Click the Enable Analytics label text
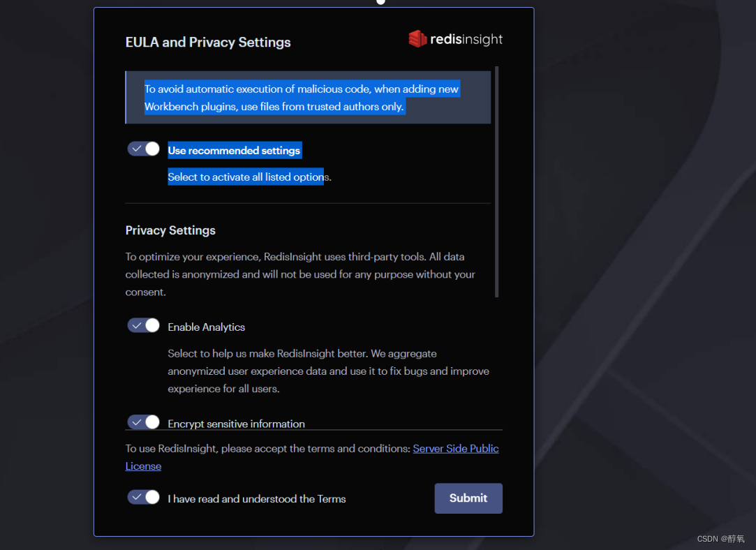Screen dimensions: 756x550 [x=207, y=327]
